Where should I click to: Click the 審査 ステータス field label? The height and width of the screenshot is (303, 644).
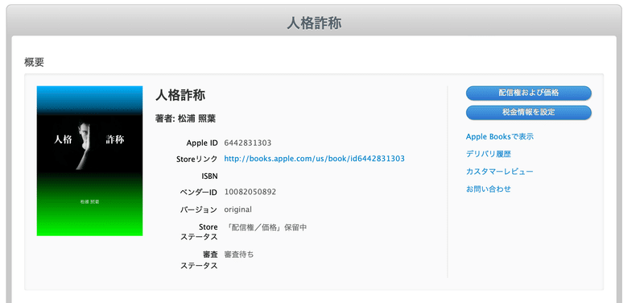(199, 259)
